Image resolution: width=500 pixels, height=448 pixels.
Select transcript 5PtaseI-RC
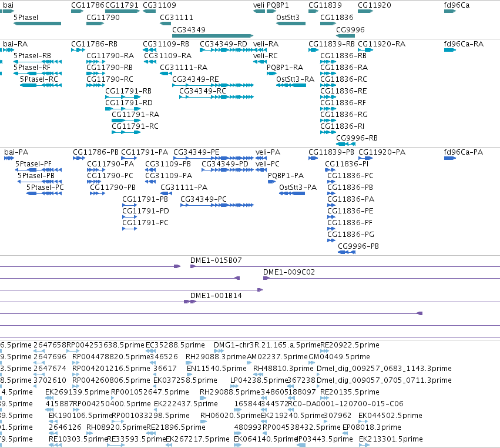(x=41, y=85)
